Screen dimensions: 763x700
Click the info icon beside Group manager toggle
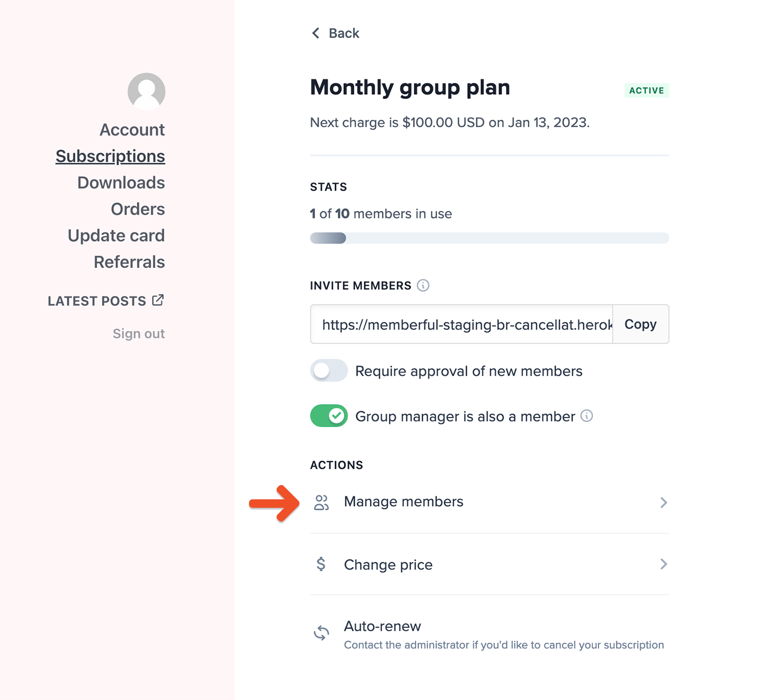pyautogui.click(x=587, y=416)
